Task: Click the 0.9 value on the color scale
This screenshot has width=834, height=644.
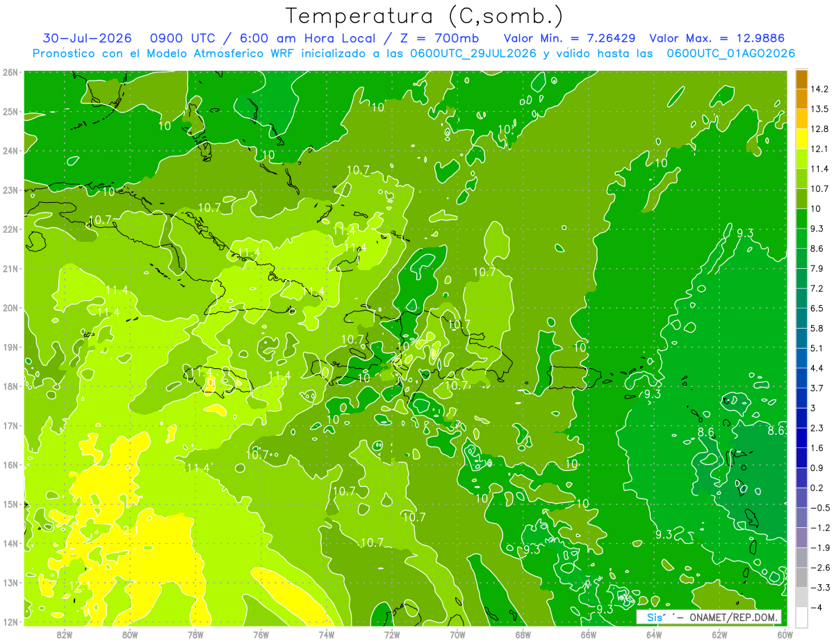Action: [x=817, y=468]
